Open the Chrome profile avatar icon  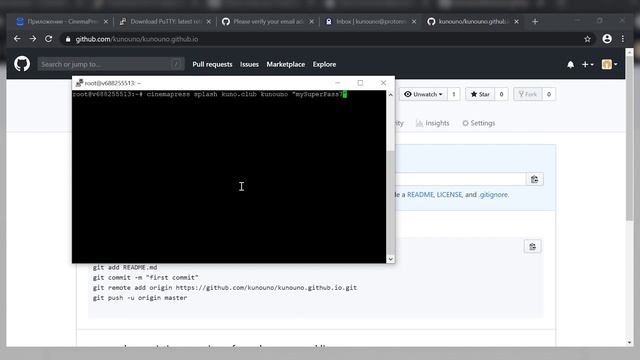(x=607, y=39)
